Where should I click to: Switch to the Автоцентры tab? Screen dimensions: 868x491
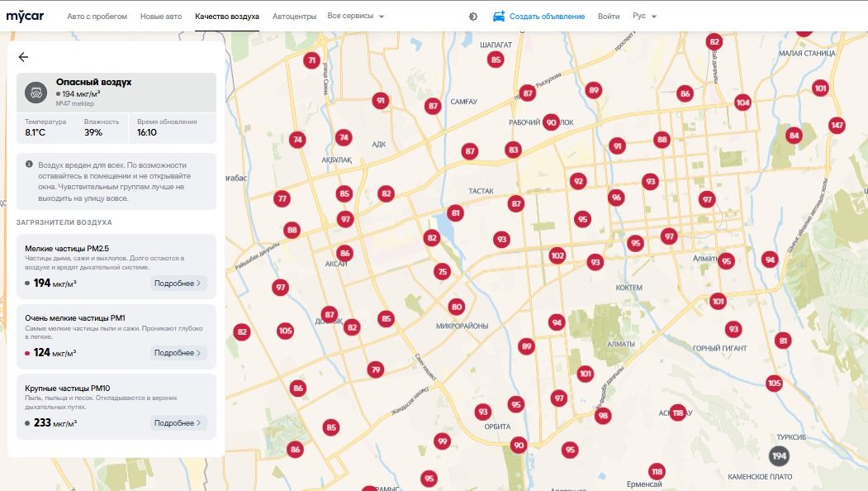[294, 17]
